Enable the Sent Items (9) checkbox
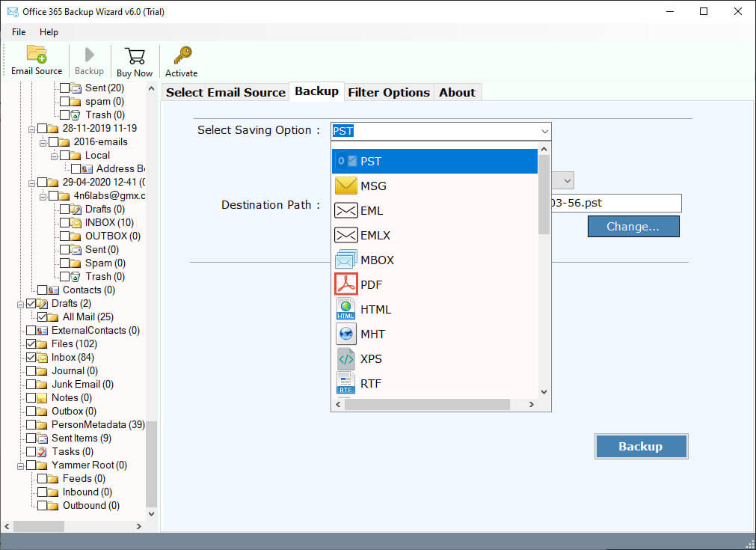 (x=31, y=439)
